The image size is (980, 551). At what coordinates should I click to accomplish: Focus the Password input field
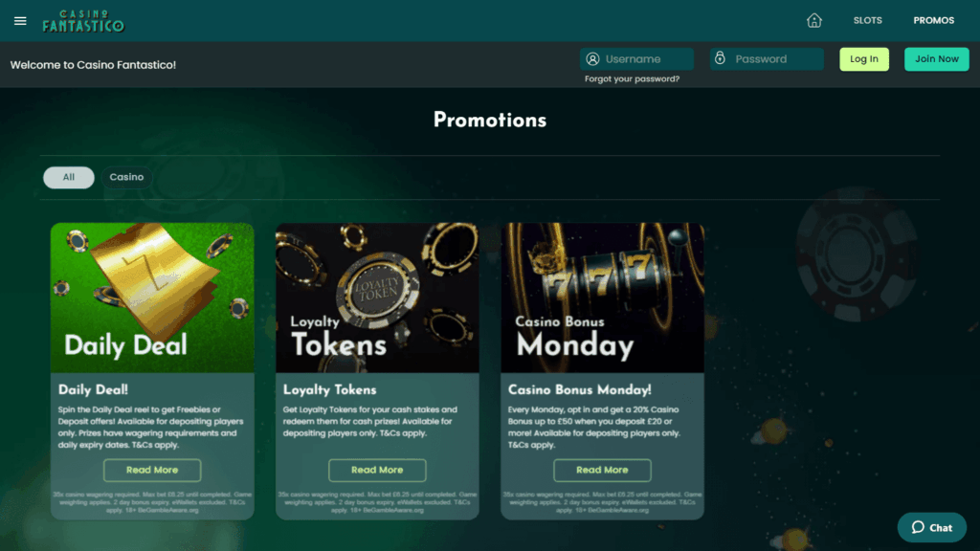pos(775,59)
